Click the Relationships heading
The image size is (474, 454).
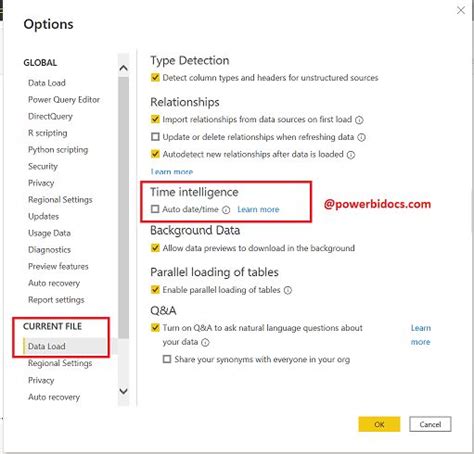185,102
